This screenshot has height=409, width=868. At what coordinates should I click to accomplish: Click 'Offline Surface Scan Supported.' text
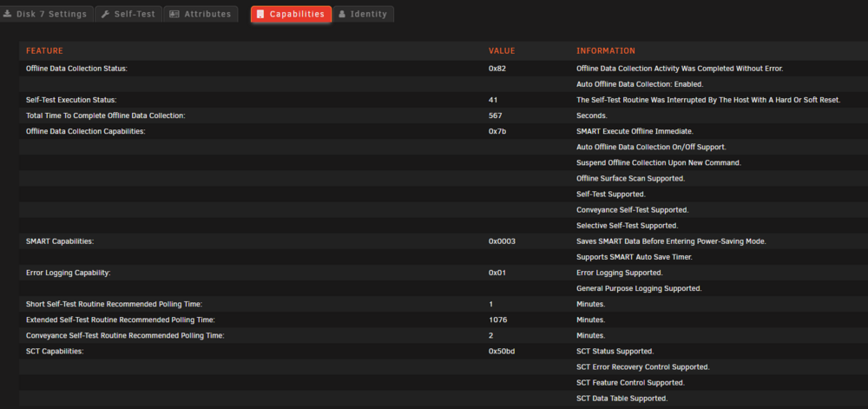tap(630, 179)
